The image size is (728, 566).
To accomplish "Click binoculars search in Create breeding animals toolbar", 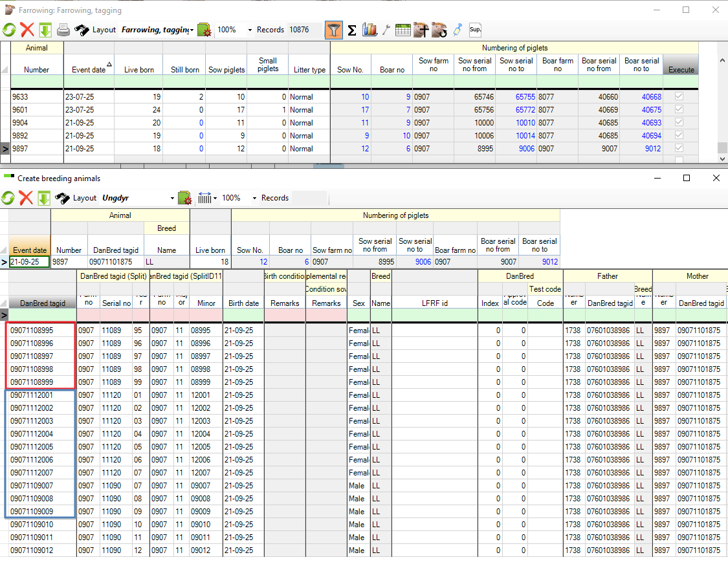I will [x=62, y=198].
